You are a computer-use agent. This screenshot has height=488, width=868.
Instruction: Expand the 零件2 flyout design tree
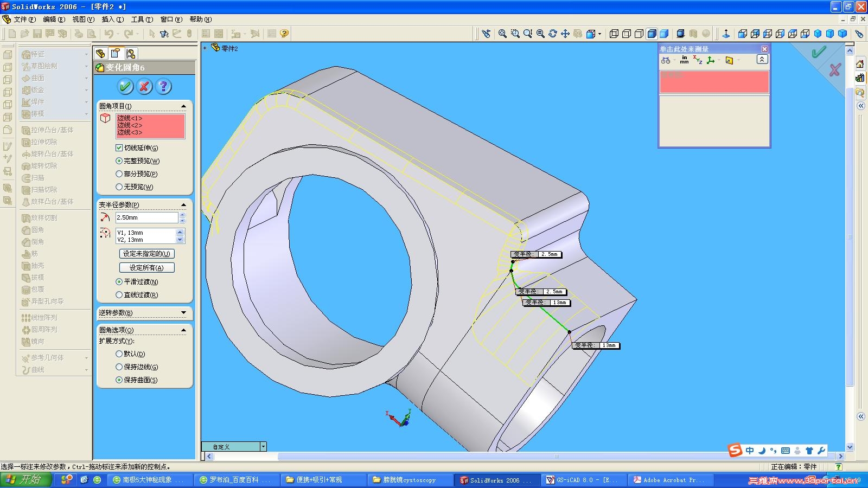click(x=205, y=48)
